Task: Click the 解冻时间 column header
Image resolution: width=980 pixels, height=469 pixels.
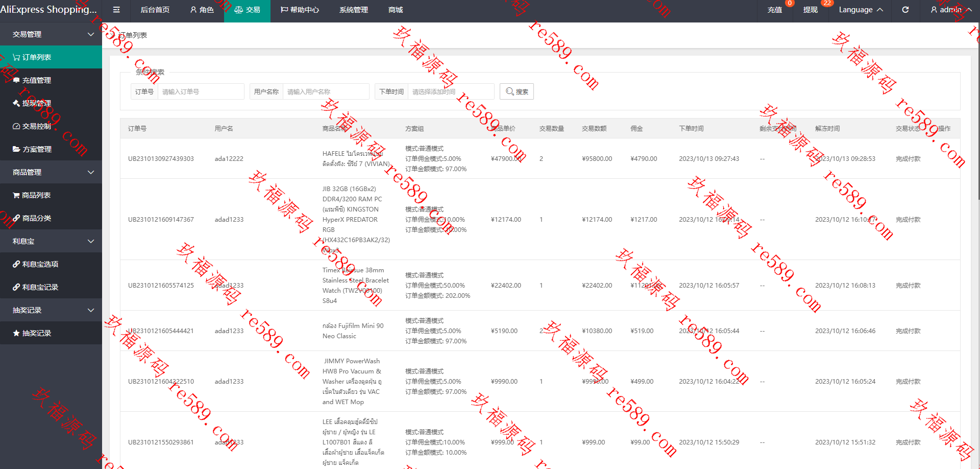Action: [827, 129]
